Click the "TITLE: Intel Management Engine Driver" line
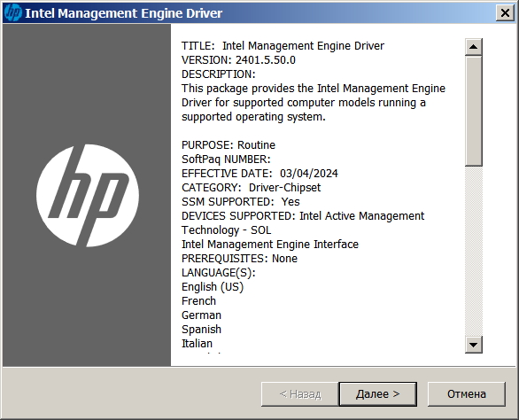Screen dimensions: 519x420 coord(283,46)
